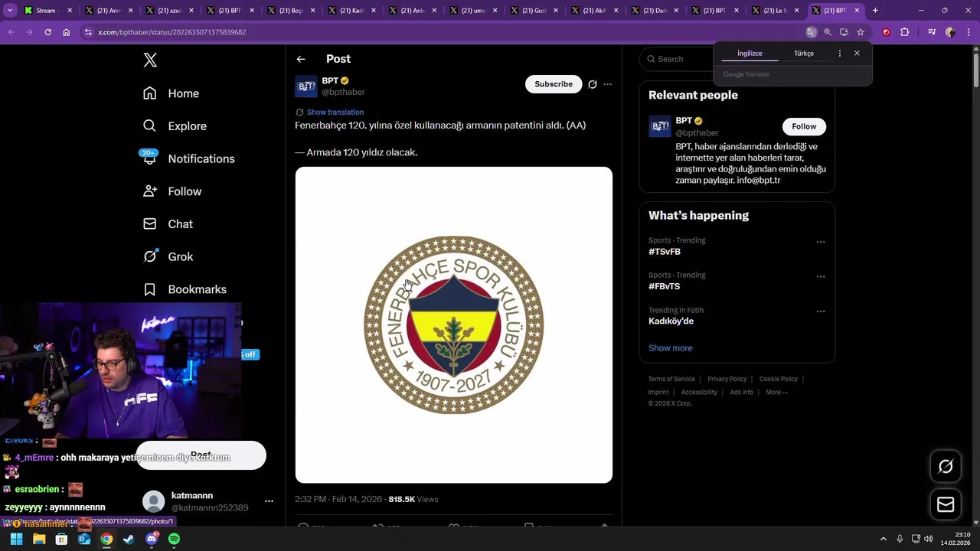
Task: Open the Cookie Policy link
Action: (779, 379)
